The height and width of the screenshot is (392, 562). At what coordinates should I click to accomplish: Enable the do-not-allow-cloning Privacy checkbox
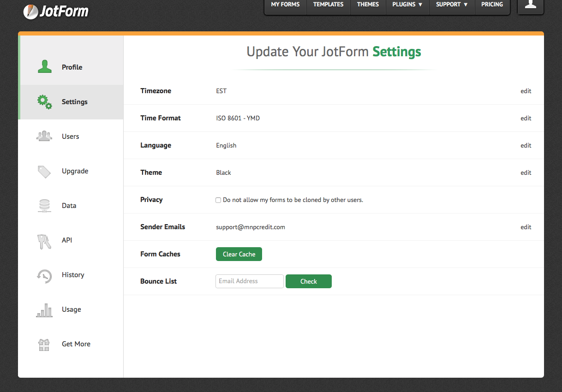tap(218, 200)
